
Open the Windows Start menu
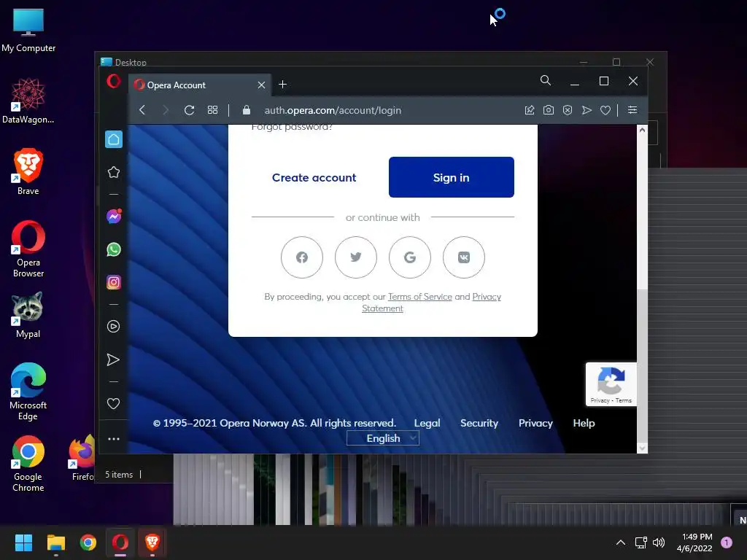point(23,542)
